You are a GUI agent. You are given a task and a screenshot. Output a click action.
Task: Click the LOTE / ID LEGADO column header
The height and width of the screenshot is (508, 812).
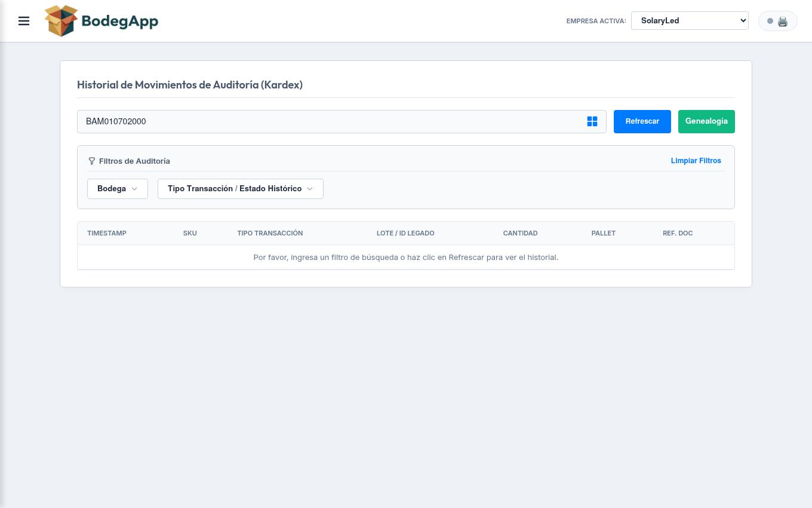[x=405, y=233]
